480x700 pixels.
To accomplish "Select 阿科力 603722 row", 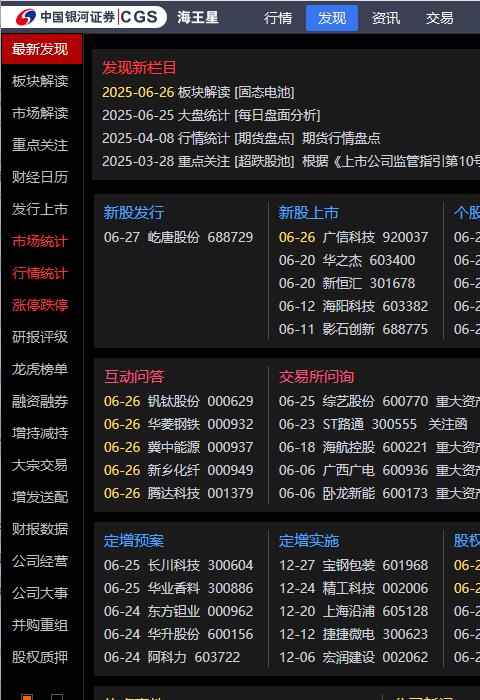I will coord(172,657).
